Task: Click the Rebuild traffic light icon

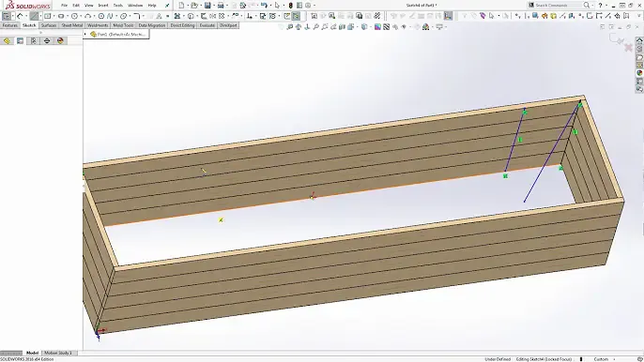Action: point(290,6)
